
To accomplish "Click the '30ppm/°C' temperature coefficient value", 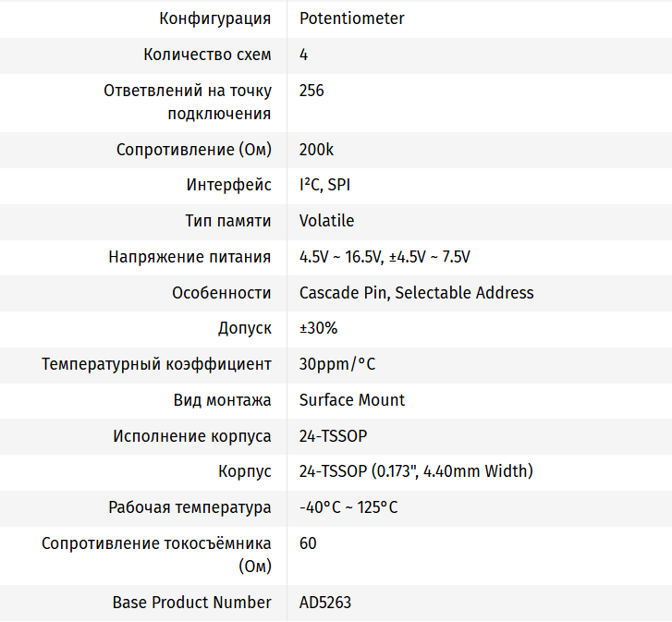I will [x=337, y=364].
